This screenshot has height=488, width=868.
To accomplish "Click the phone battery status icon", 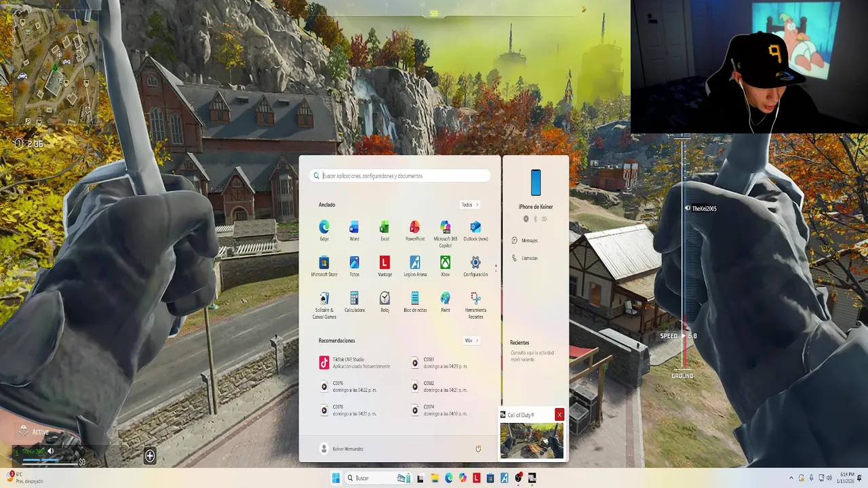I will coord(545,219).
